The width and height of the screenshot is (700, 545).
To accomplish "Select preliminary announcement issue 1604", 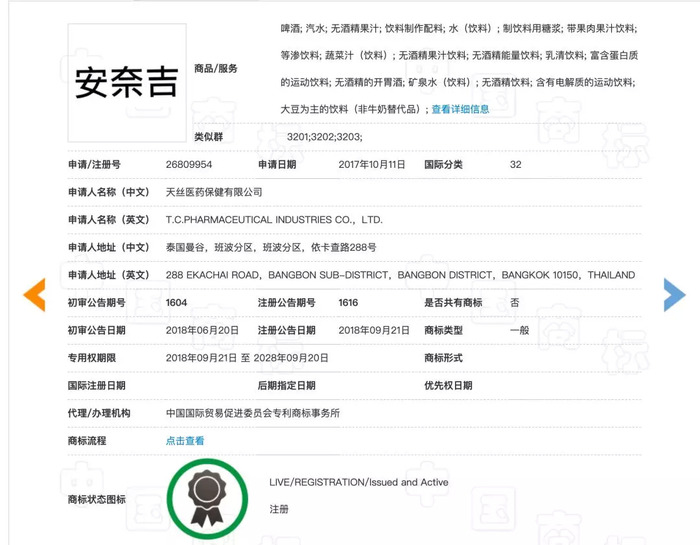I will coord(176,303).
